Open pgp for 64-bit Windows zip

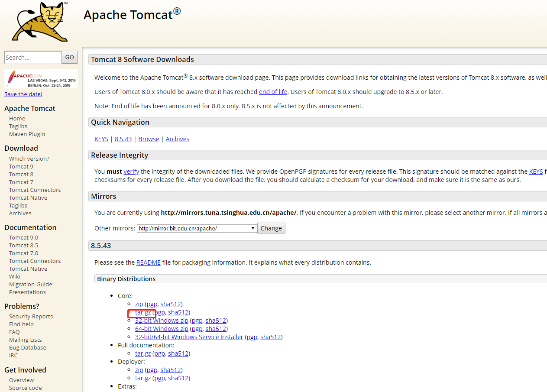[x=197, y=329]
